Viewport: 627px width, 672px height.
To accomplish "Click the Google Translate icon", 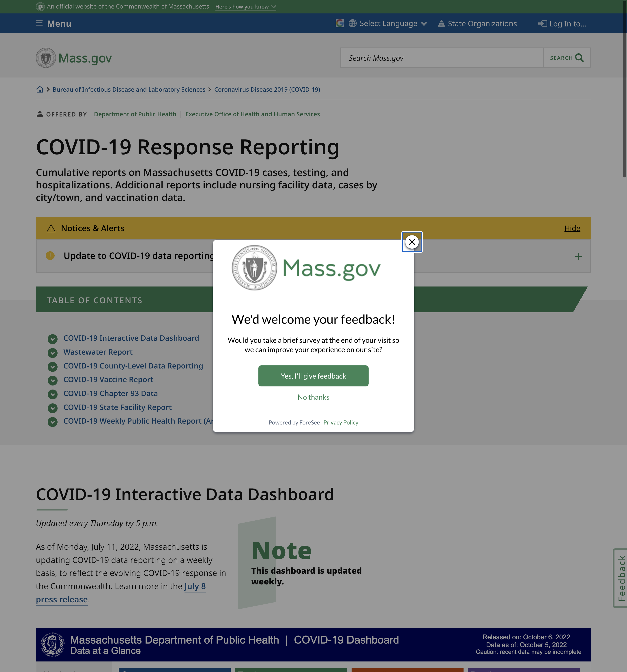I will pos(340,23).
